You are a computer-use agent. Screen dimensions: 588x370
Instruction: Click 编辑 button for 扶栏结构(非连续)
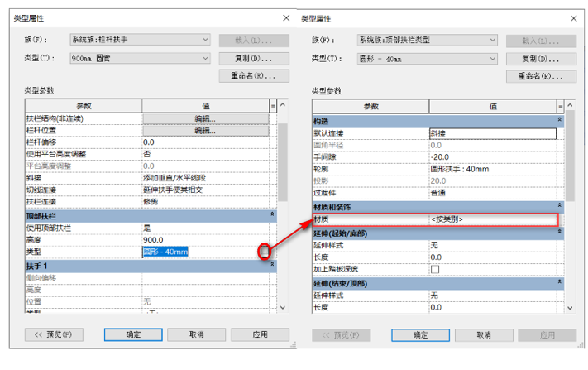pyautogui.click(x=205, y=118)
